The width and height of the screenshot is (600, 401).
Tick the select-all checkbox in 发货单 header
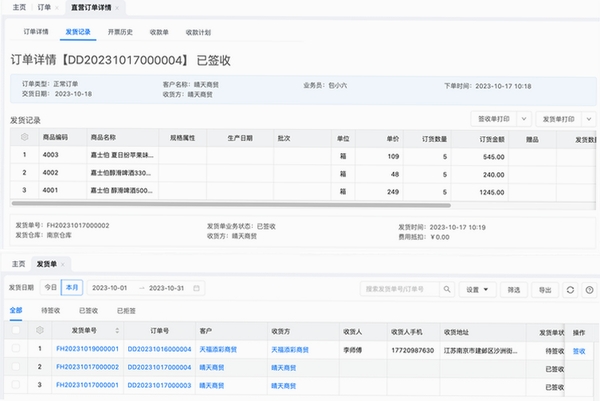point(16,330)
